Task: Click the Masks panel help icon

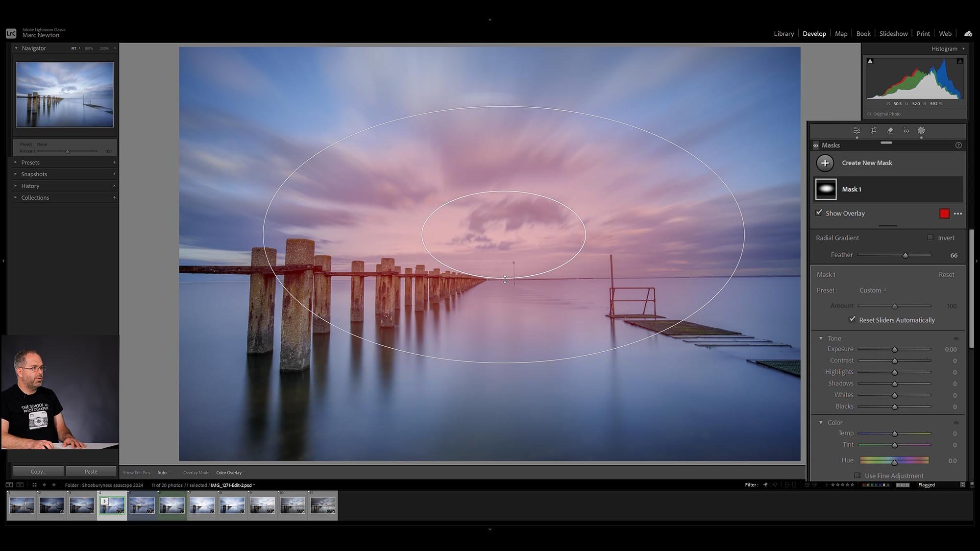Action: point(958,145)
